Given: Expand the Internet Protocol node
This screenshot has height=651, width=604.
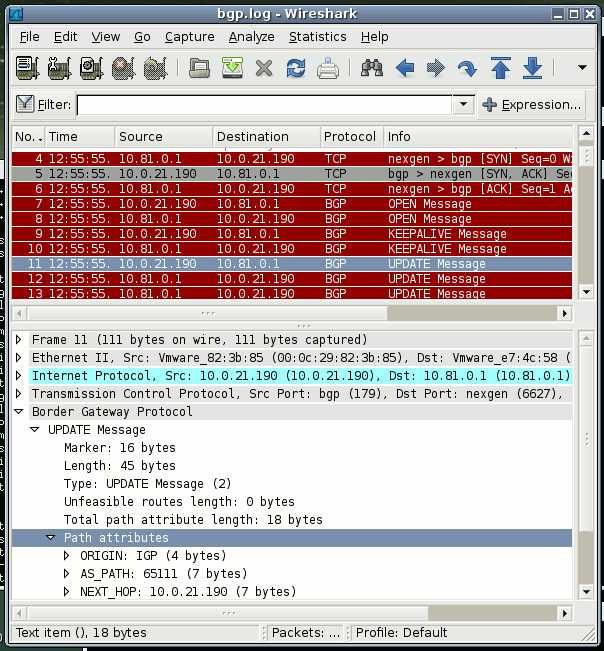Looking at the screenshot, I should pos(18,376).
